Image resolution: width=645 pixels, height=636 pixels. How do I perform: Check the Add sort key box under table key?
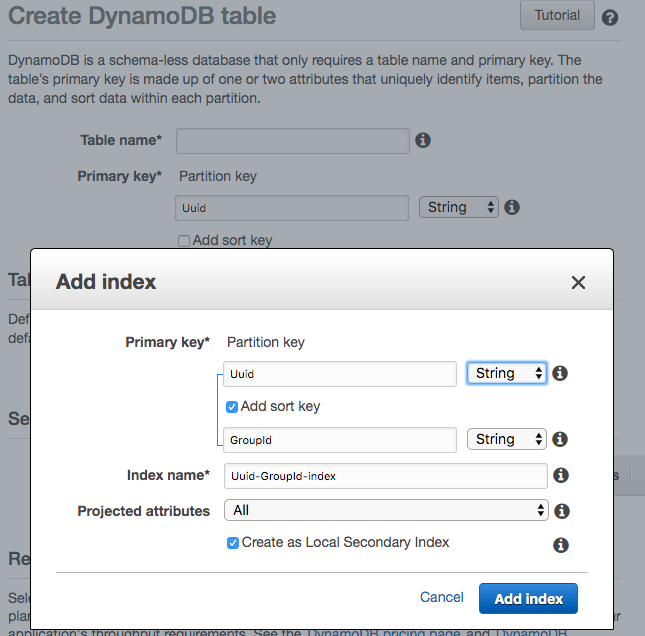coord(183,240)
